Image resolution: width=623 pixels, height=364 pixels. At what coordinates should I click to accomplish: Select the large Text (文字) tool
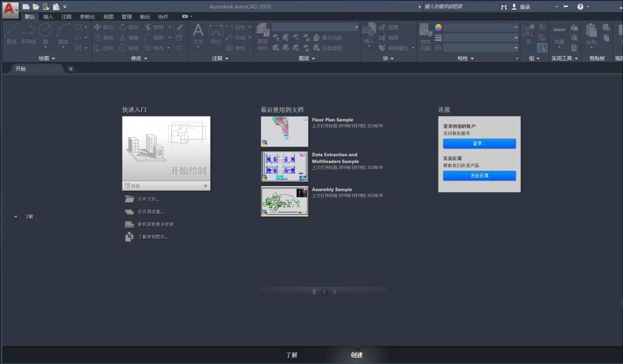pyautogui.click(x=198, y=34)
